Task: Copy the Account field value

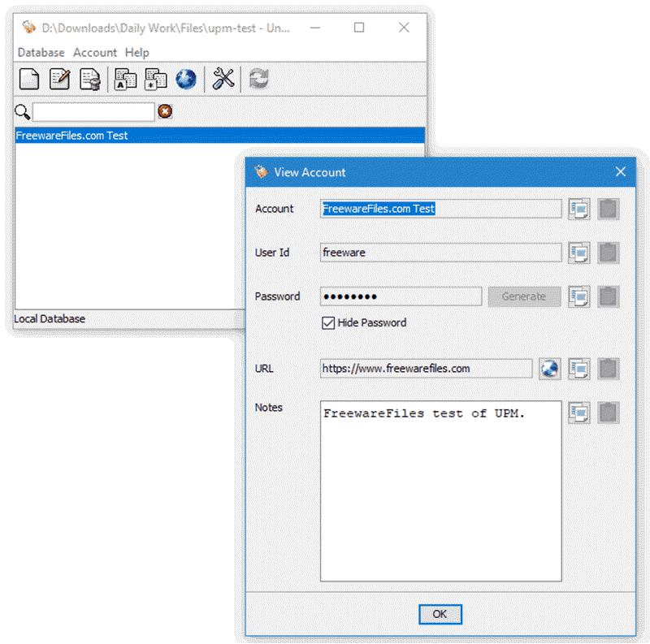Action: 579,209
